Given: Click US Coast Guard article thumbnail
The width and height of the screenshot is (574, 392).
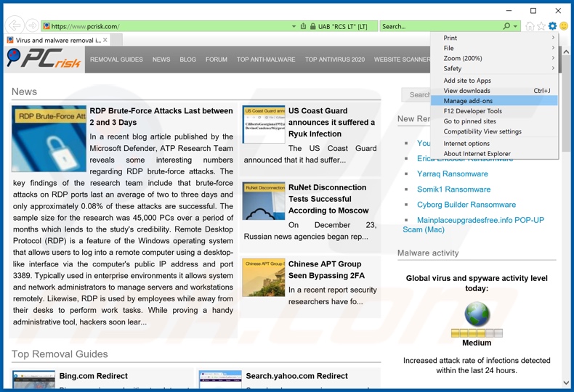Looking at the screenshot, I should pyautogui.click(x=264, y=124).
